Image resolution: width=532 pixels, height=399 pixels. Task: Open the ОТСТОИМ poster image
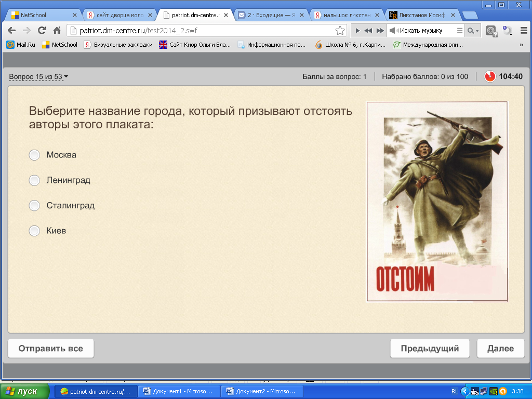437,202
